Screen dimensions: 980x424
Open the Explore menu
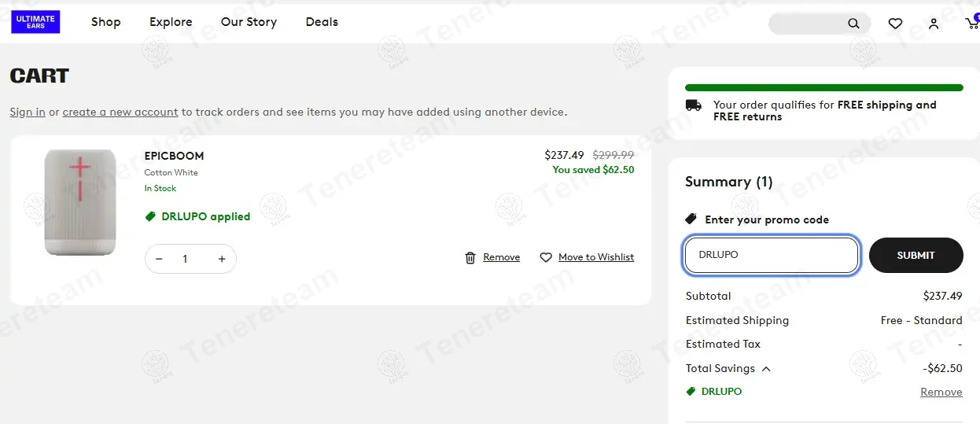pyautogui.click(x=171, y=22)
